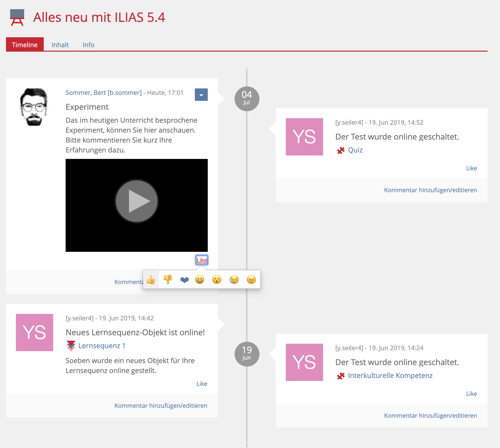Screen dimensions: 500x448
Task: Play the Experiment video
Action: [x=136, y=201]
